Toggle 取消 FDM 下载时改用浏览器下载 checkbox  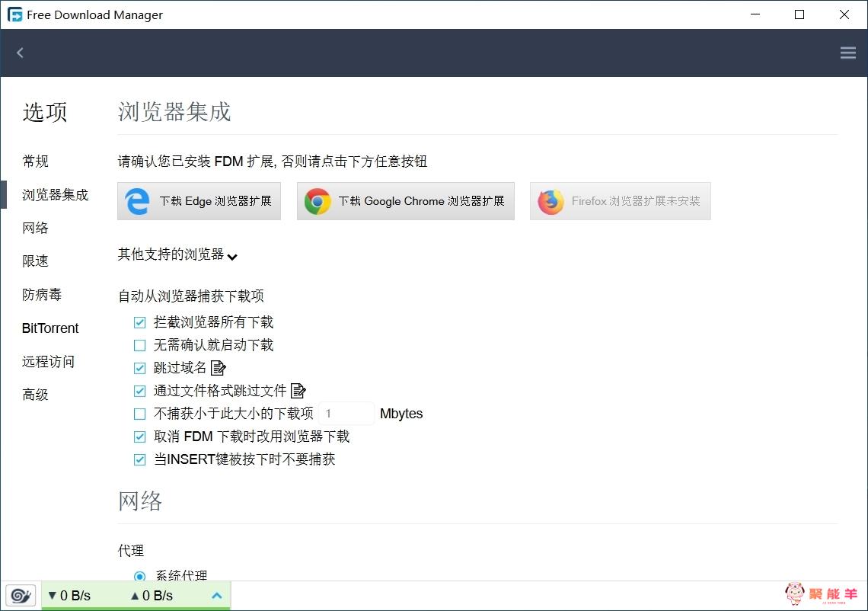(140, 437)
